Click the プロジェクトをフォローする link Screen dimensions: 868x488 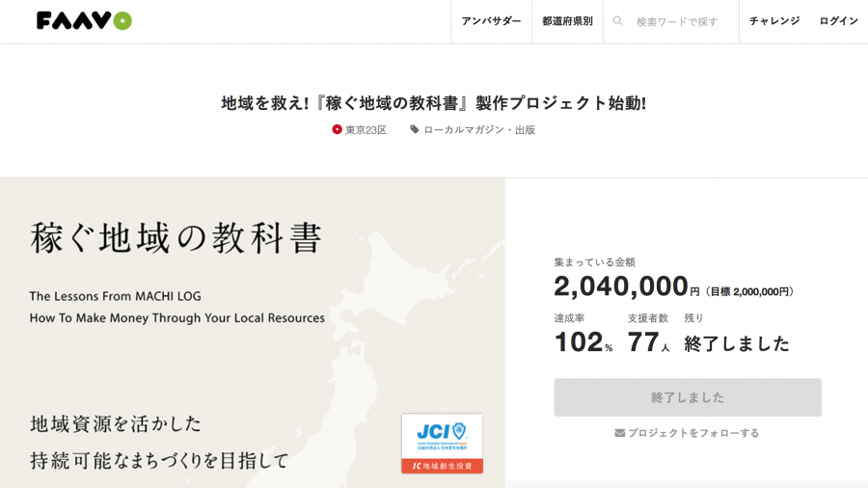(x=693, y=433)
